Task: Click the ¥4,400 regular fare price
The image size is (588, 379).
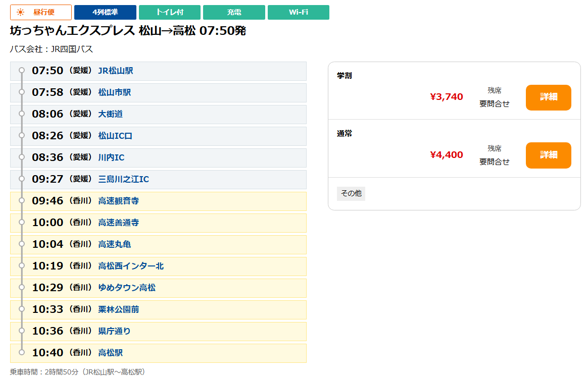Action: [x=446, y=155]
